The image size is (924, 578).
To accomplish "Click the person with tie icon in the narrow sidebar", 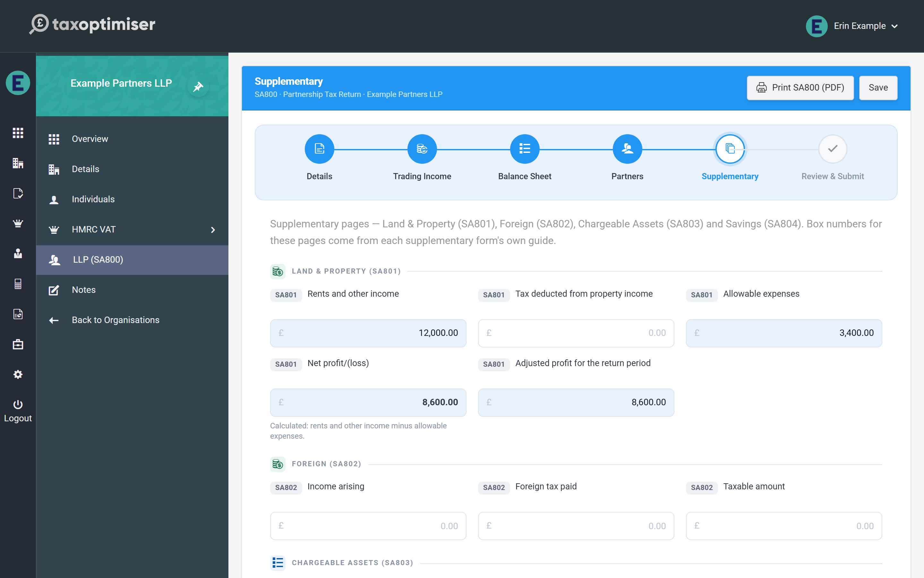I will point(18,253).
